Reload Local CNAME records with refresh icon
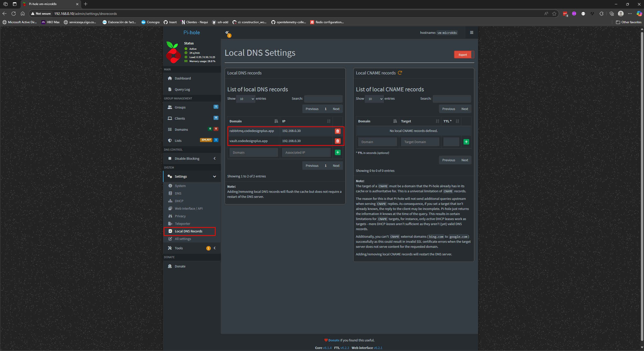 pyautogui.click(x=400, y=73)
